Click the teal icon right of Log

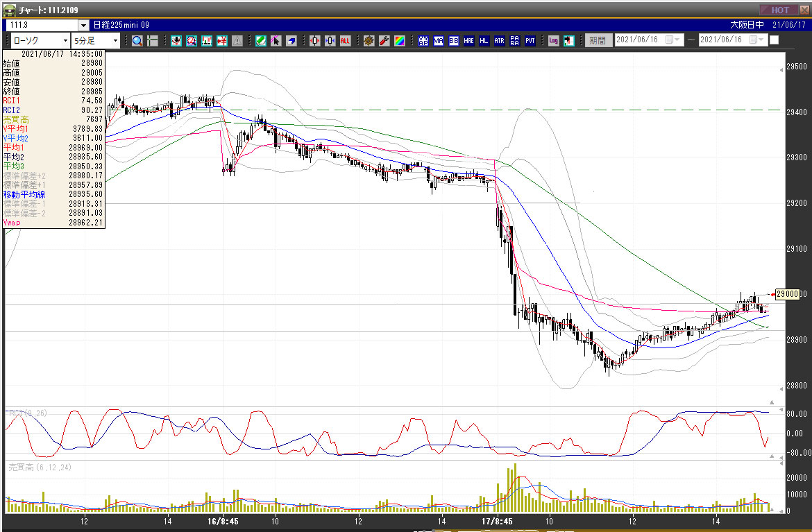[569, 40]
